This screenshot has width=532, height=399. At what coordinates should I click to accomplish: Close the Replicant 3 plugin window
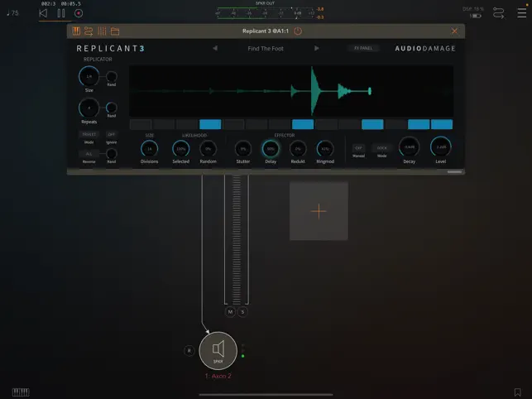[454, 31]
